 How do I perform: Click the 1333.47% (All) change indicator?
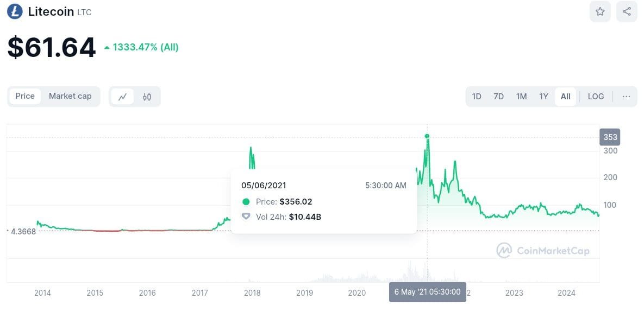point(141,47)
